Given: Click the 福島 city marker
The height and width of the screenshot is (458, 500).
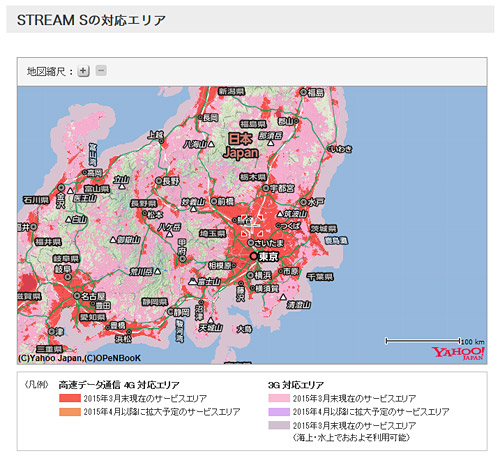Looking at the screenshot, I should 303,92.
